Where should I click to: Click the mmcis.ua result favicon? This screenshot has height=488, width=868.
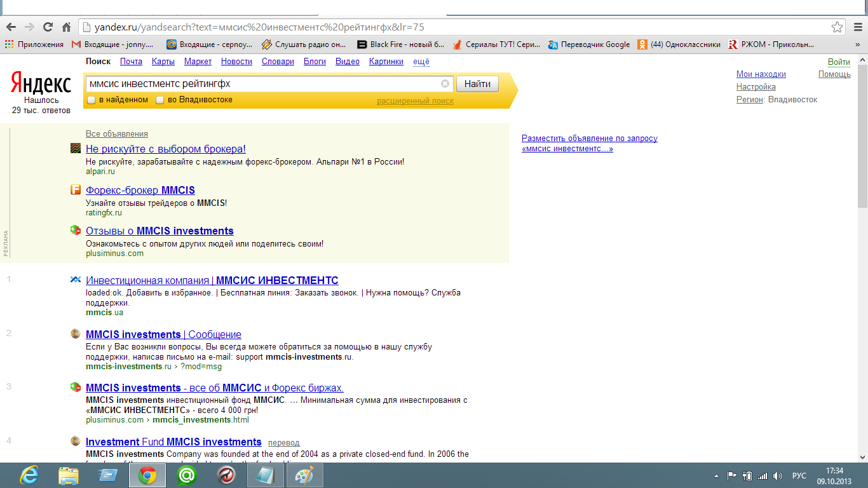(x=76, y=280)
